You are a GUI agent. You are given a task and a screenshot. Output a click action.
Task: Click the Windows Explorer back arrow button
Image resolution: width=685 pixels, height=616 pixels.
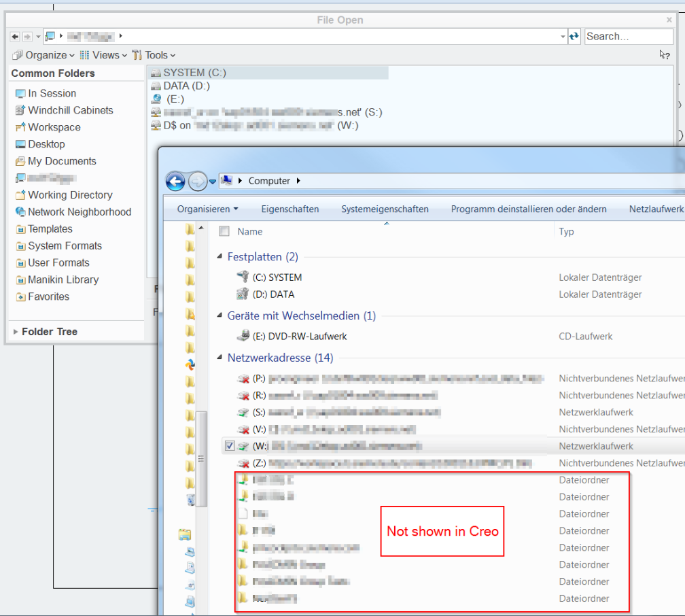point(175,181)
